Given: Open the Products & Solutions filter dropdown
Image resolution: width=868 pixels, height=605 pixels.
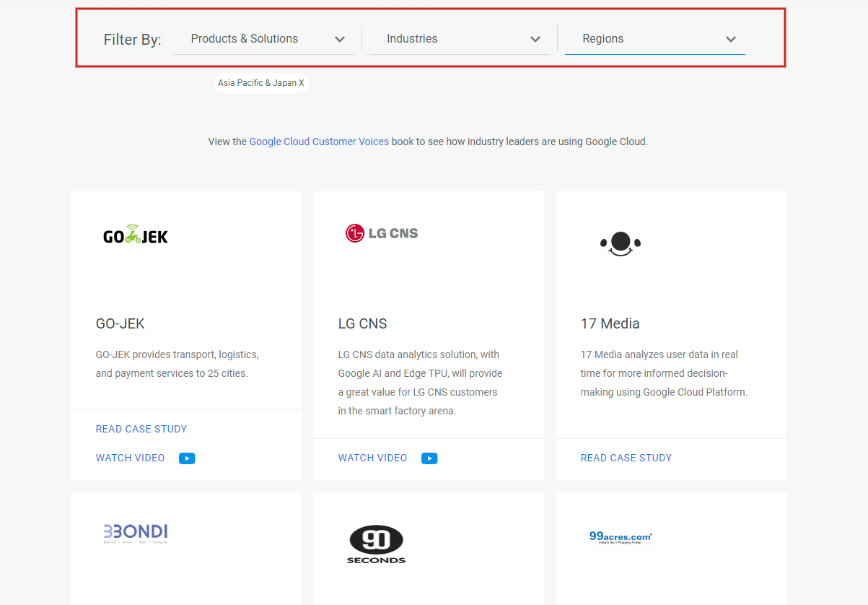Looking at the screenshot, I should [x=264, y=39].
